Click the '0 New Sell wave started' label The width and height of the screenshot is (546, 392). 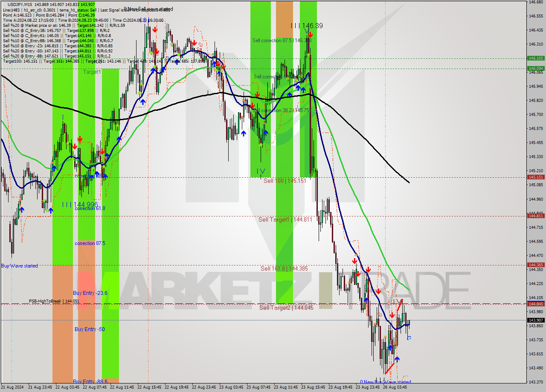click(x=148, y=9)
